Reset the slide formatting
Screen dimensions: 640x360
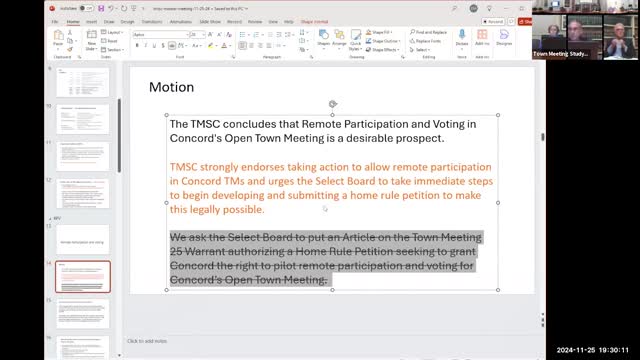pos(109,41)
